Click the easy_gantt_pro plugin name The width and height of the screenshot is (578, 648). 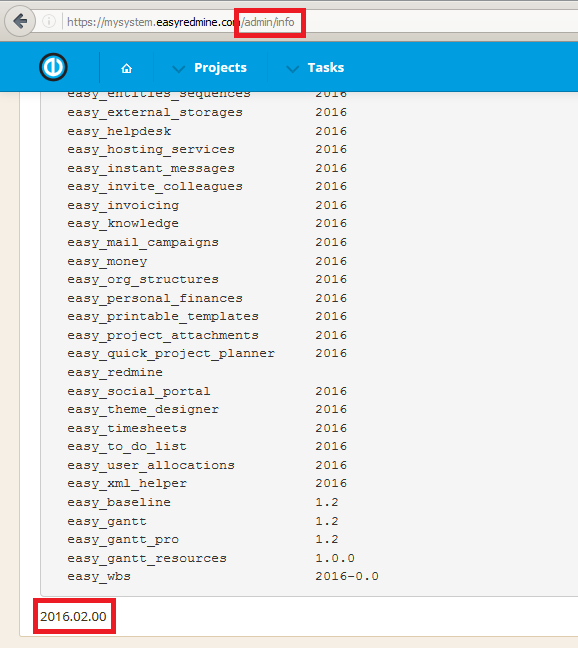(123, 540)
